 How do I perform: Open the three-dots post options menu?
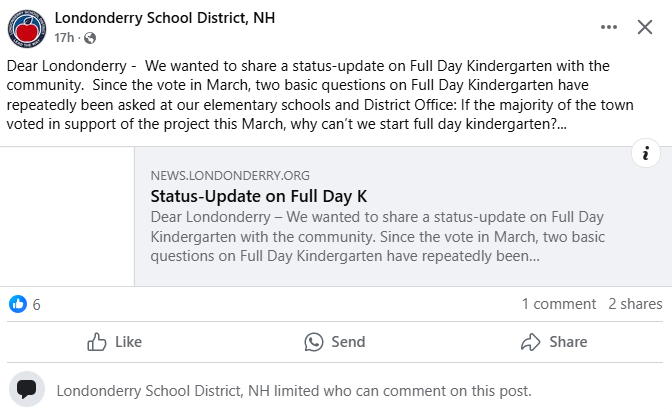click(x=609, y=27)
